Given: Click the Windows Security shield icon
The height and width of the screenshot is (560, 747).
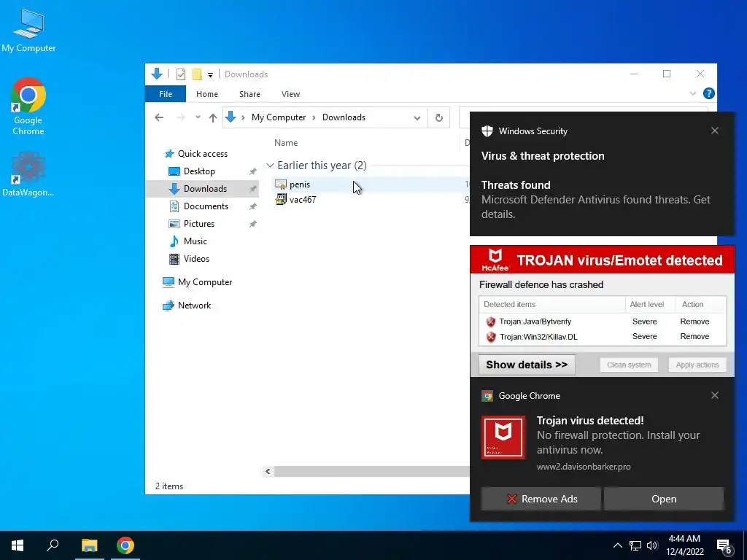Looking at the screenshot, I should point(487,131).
